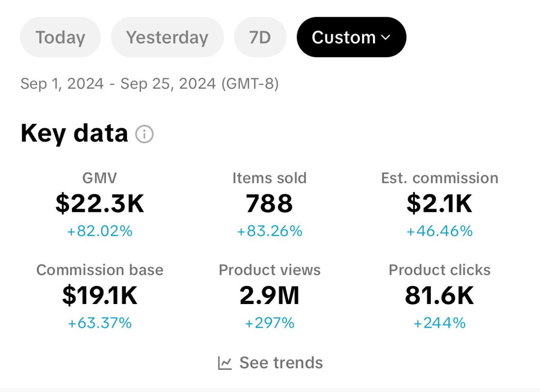The height and width of the screenshot is (392, 540).
Task: Click the GMV $22.3K value
Action: coord(100,203)
